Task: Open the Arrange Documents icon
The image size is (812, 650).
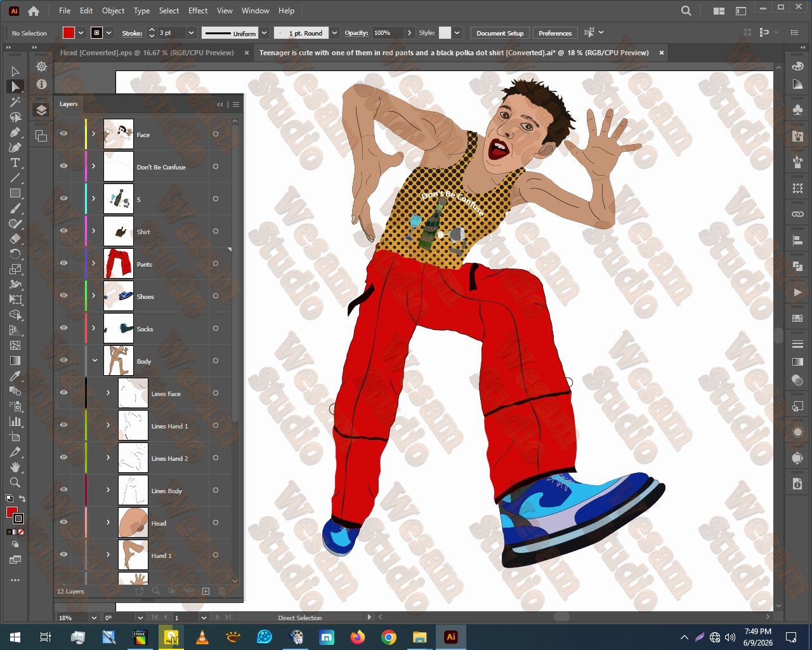Action: pyautogui.click(x=719, y=11)
